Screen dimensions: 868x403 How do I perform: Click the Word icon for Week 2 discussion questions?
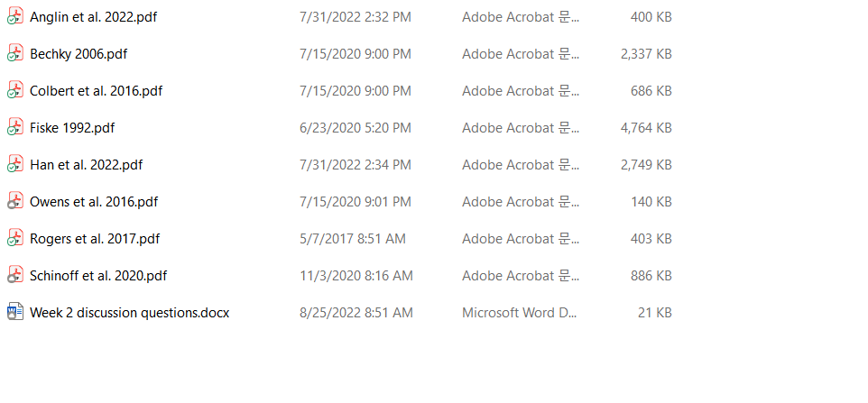click(14, 313)
